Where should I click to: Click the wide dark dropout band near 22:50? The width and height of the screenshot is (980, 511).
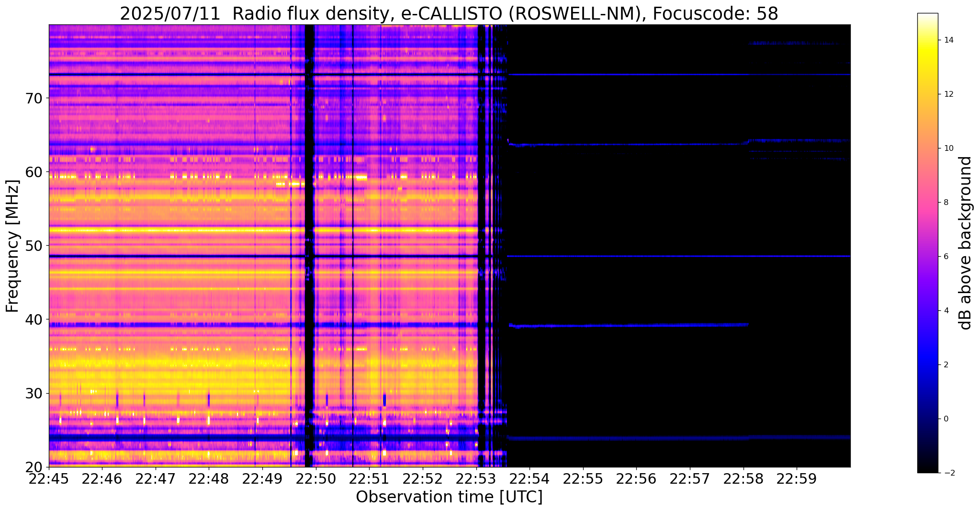click(309, 246)
